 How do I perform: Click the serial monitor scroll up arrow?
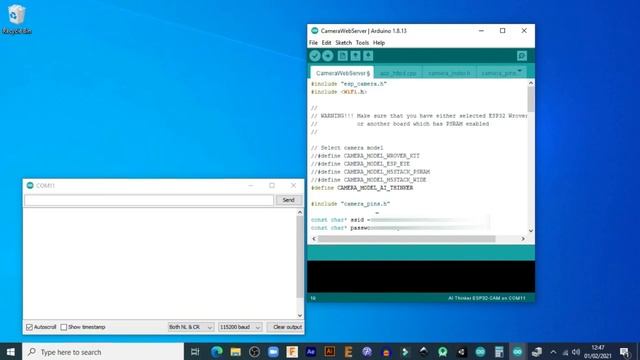click(x=300, y=212)
